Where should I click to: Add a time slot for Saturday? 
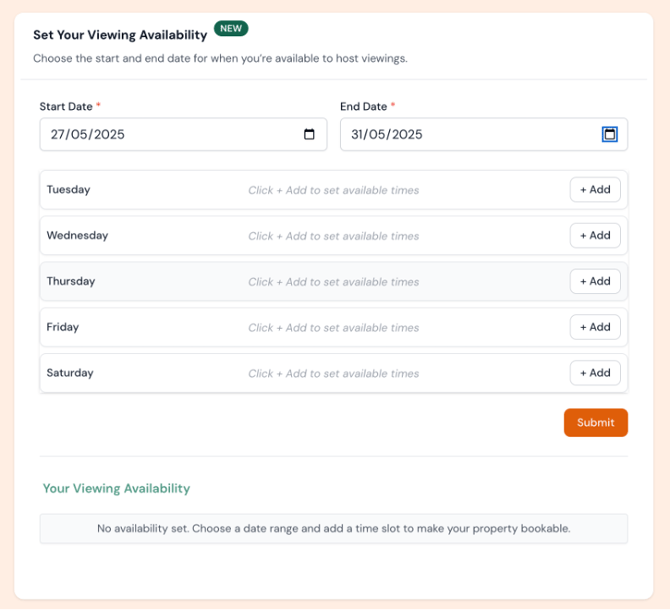click(x=595, y=373)
